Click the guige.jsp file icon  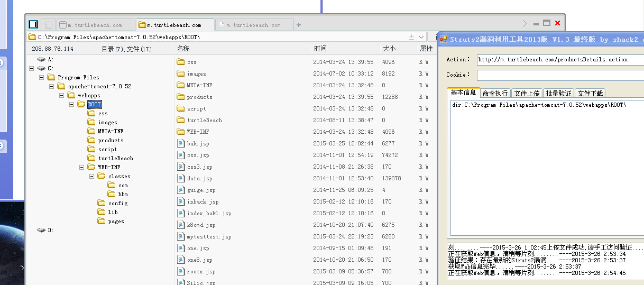click(x=181, y=190)
